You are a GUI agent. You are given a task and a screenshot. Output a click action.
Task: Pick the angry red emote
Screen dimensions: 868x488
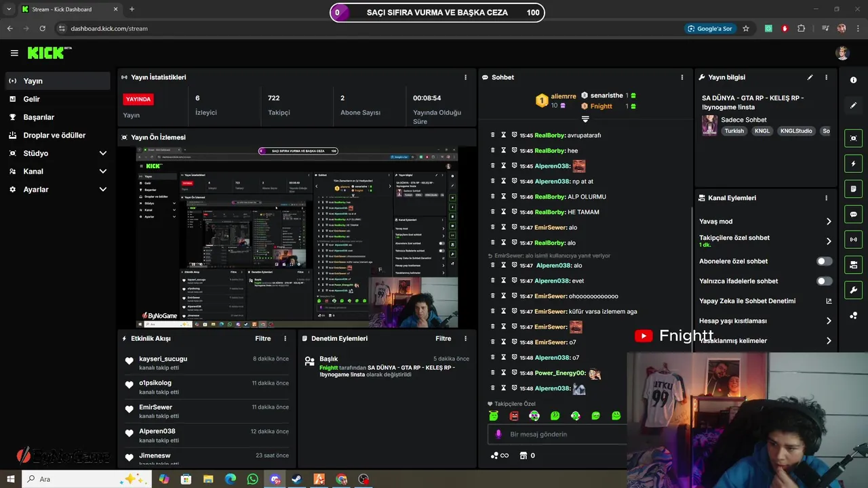tap(514, 415)
